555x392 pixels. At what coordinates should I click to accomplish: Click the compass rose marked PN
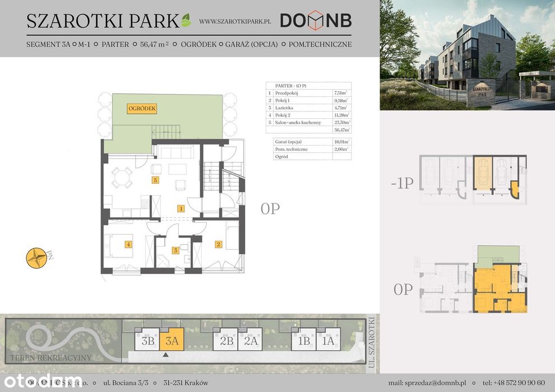[x=36, y=258]
